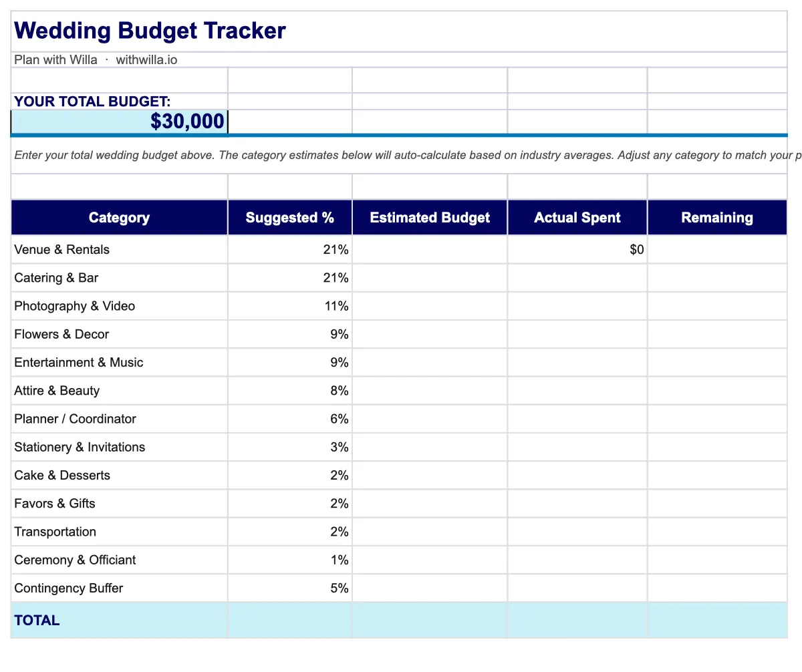This screenshot has width=802, height=672.
Task: Click the 8% cell for Attire & Beauty
Action: click(289, 391)
